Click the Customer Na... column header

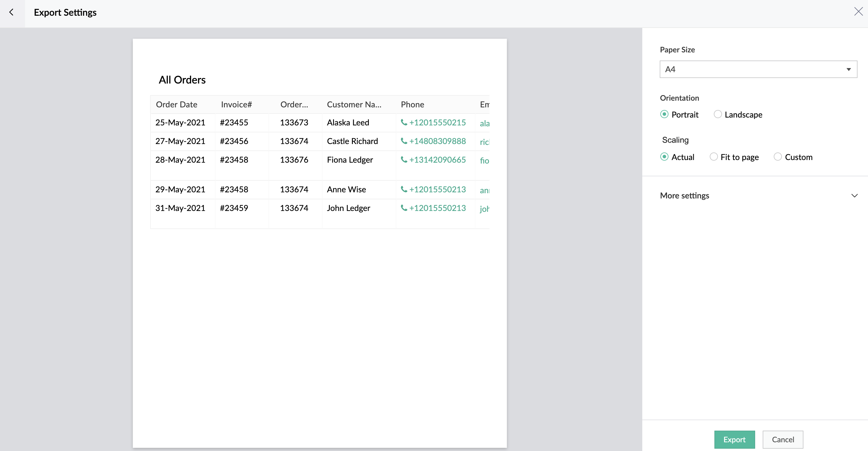click(354, 104)
